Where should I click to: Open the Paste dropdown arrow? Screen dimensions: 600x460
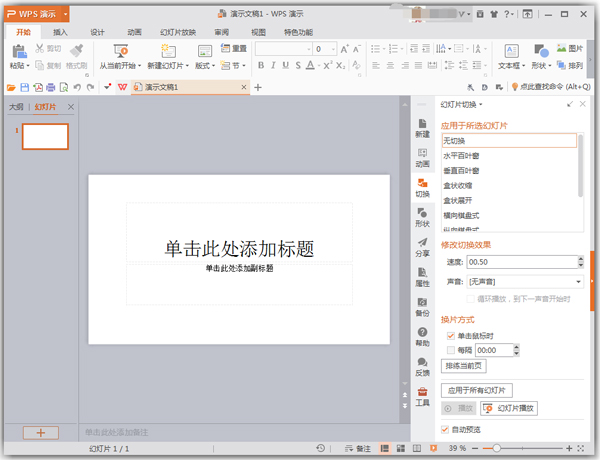click(x=28, y=66)
